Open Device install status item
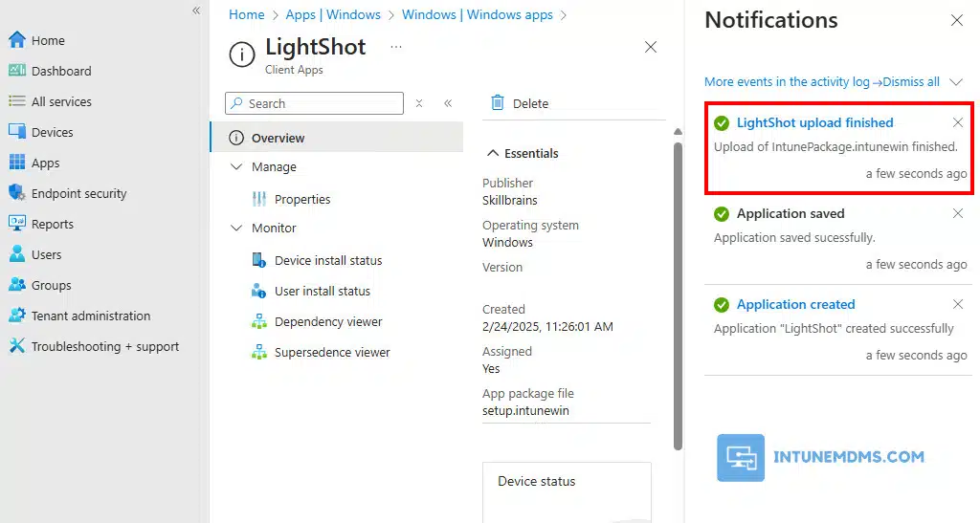 pyautogui.click(x=327, y=260)
